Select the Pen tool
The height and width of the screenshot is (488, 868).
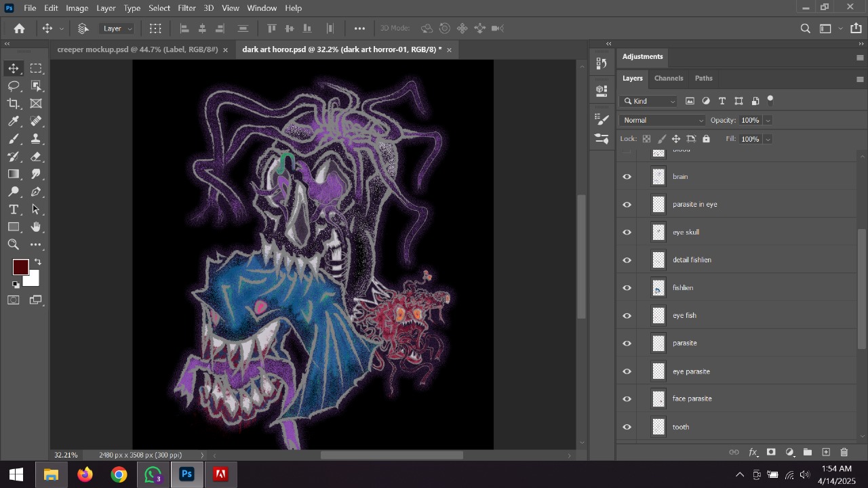pos(36,192)
